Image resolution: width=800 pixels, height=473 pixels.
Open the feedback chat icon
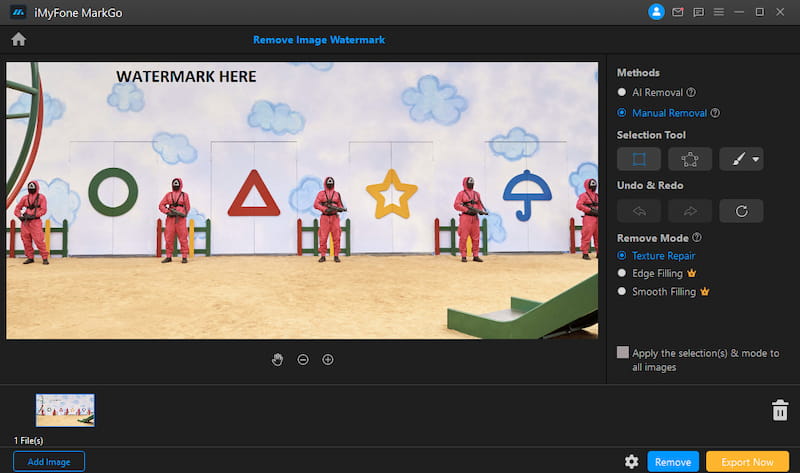click(698, 12)
